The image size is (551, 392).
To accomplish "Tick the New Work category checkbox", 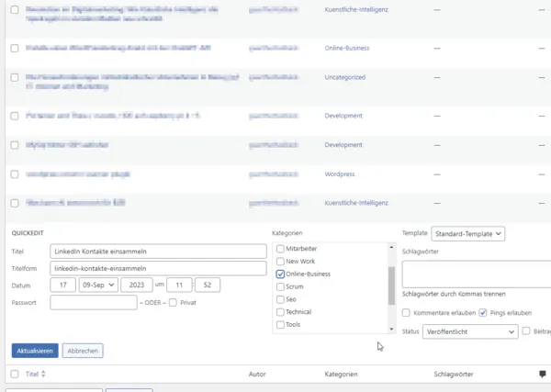I will pos(280,262).
